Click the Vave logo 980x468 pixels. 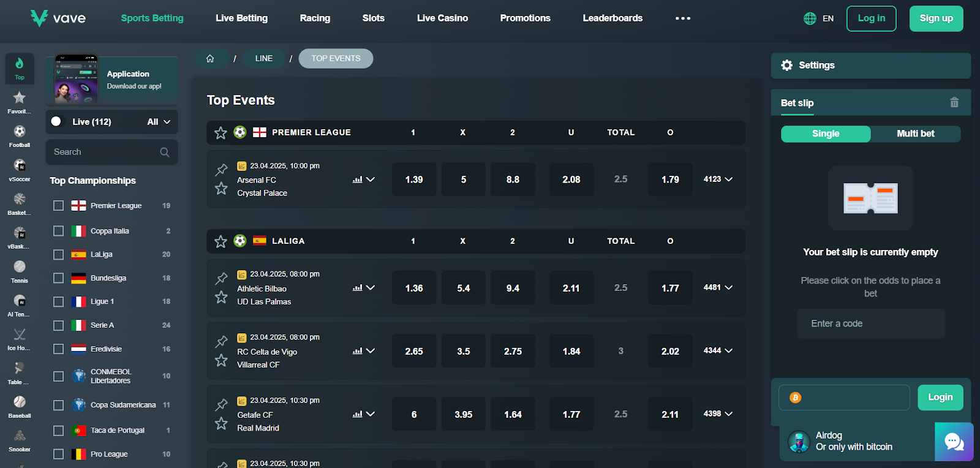(x=58, y=18)
